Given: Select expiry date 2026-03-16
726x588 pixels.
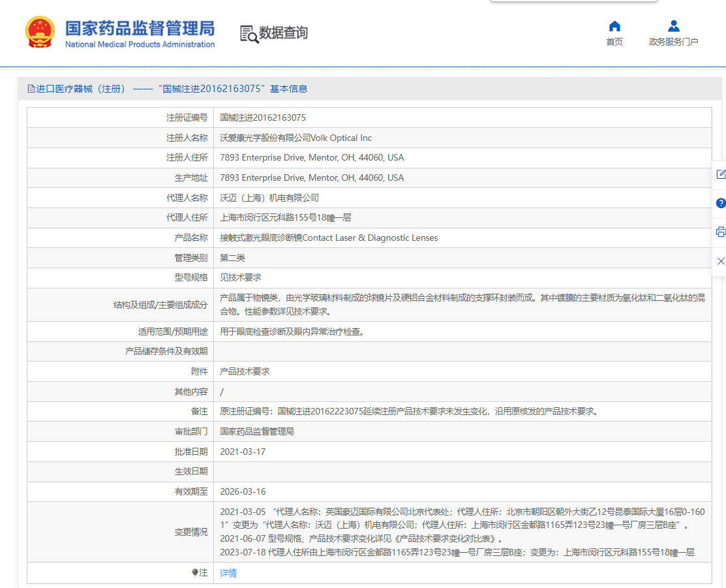Looking at the screenshot, I should pos(243,491).
